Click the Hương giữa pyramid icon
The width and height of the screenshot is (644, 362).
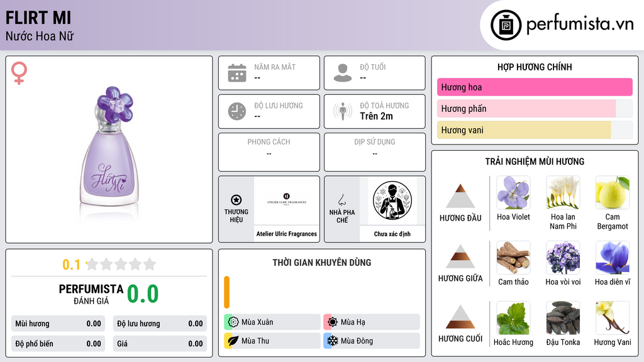tap(460, 256)
